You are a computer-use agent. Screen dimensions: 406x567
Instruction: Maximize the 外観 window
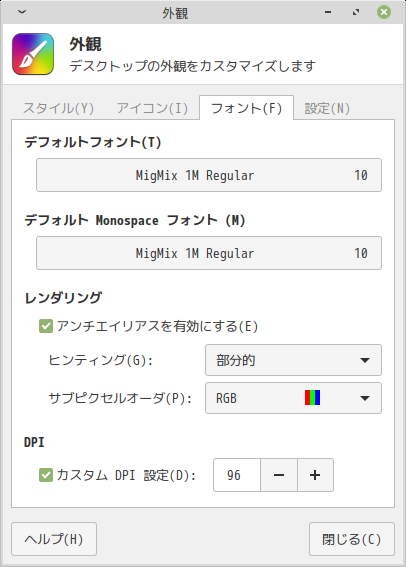click(x=356, y=12)
